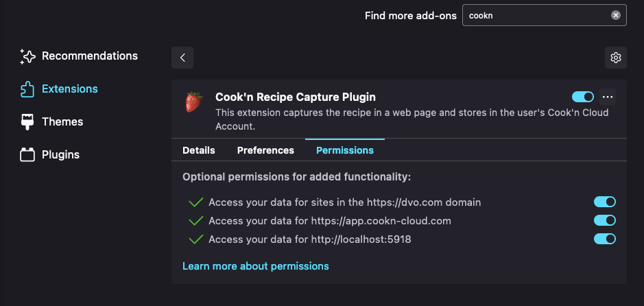Toggle off app.cookn-cloud.com access permission
Image resolution: width=644 pixels, height=306 pixels.
tap(605, 220)
